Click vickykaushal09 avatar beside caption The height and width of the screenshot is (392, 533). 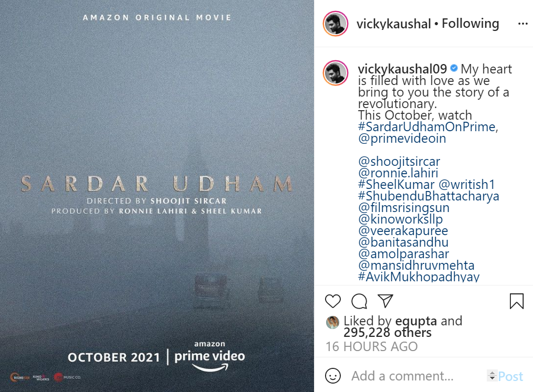(x=336, y=73)
